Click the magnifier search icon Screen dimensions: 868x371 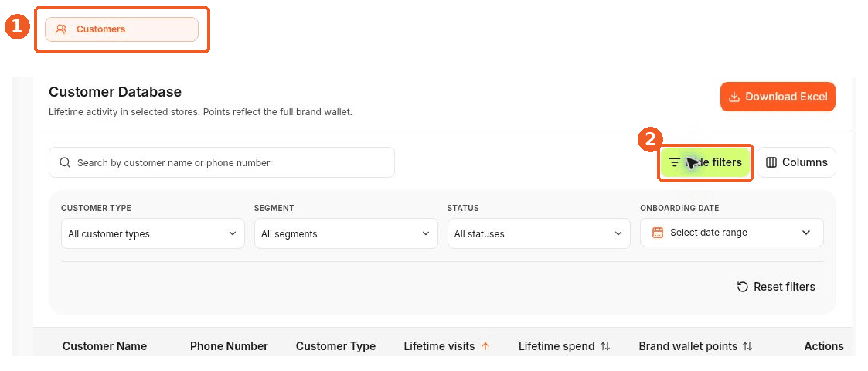[65, 162]
